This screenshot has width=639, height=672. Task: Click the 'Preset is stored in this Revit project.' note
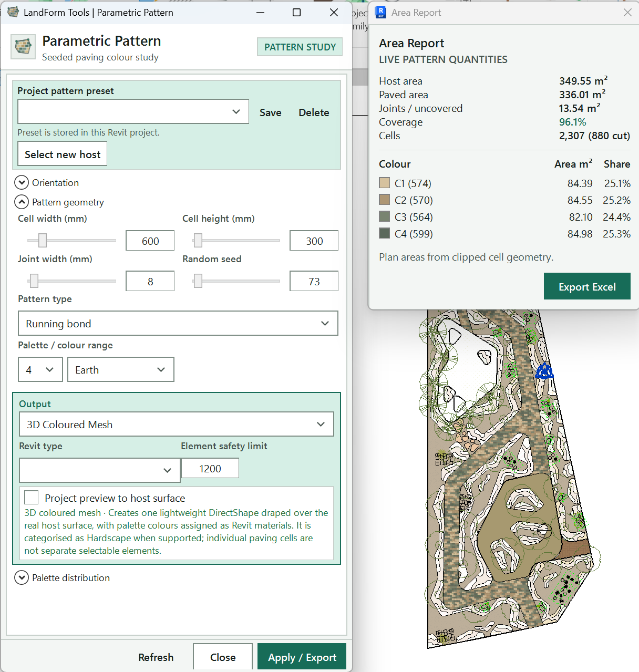[89, 132]
